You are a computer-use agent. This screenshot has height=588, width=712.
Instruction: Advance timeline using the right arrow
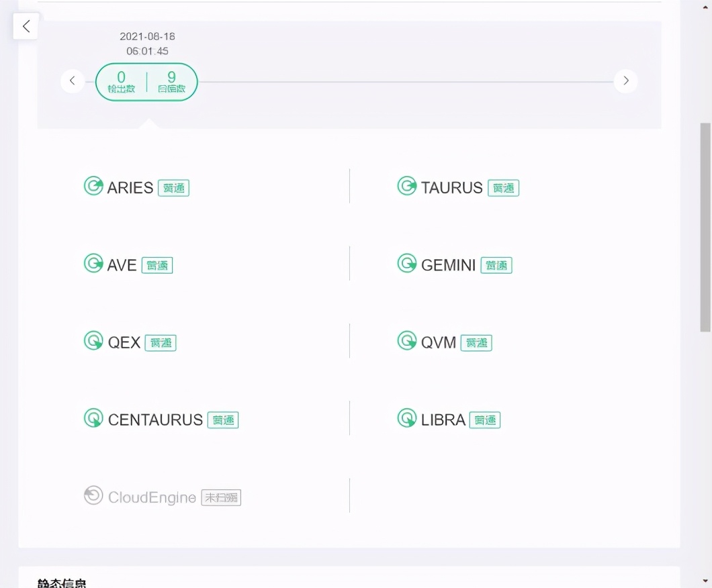coord(625,81)
